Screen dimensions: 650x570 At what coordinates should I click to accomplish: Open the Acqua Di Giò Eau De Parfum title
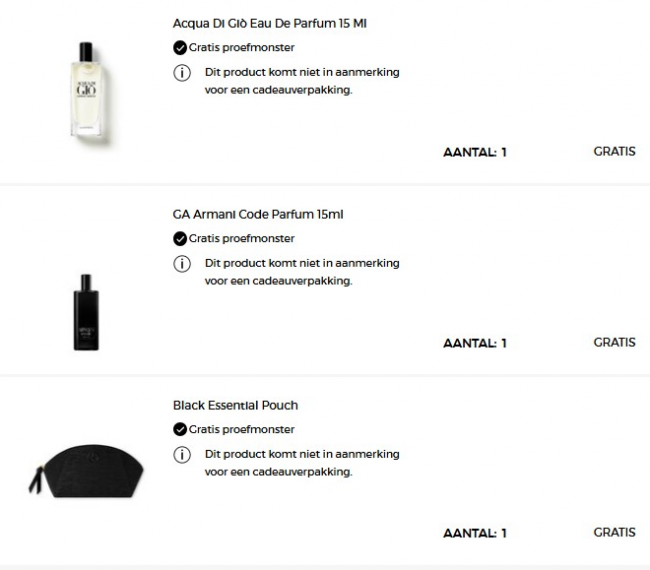269,23
